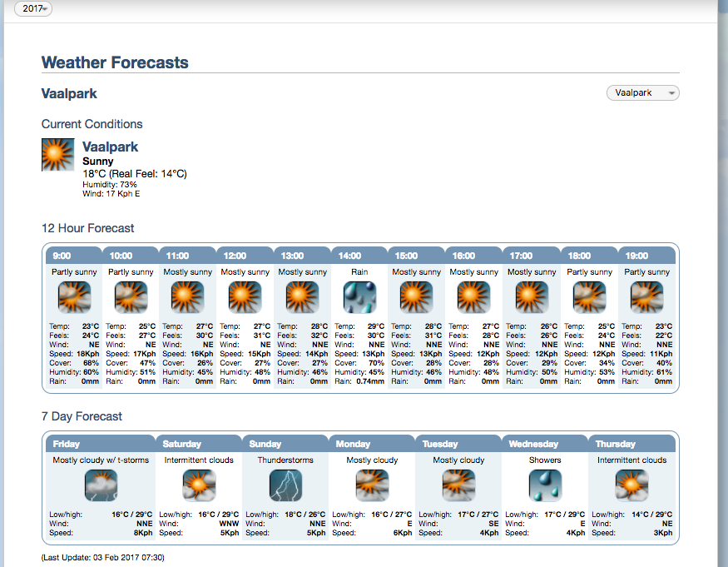Click Friday's cloudy t-storms icon

click(x=102, y=485)
